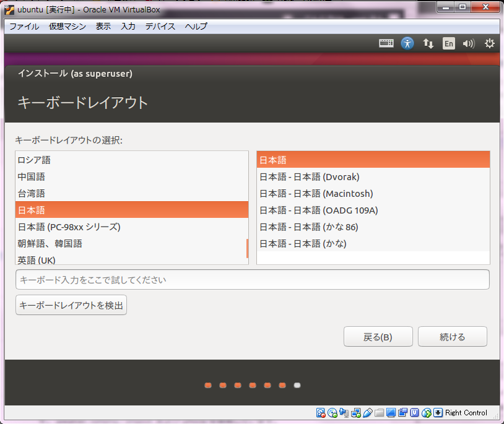The image size is (504, 424).
Task: Open the network connections indicator
Action: click(428, 43)
